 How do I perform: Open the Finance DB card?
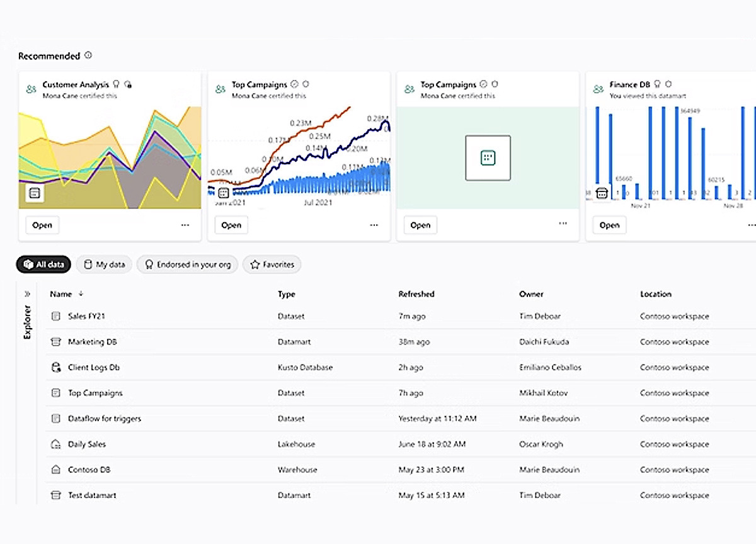[609, 225]
